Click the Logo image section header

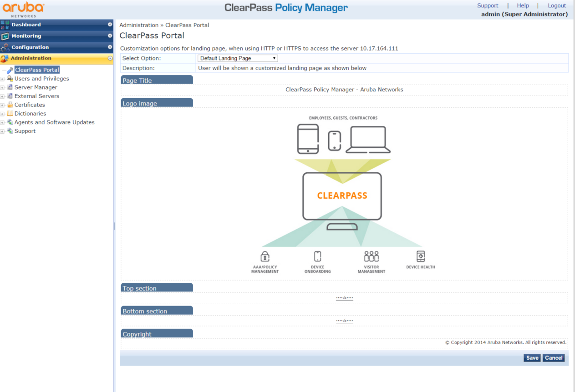157,103
